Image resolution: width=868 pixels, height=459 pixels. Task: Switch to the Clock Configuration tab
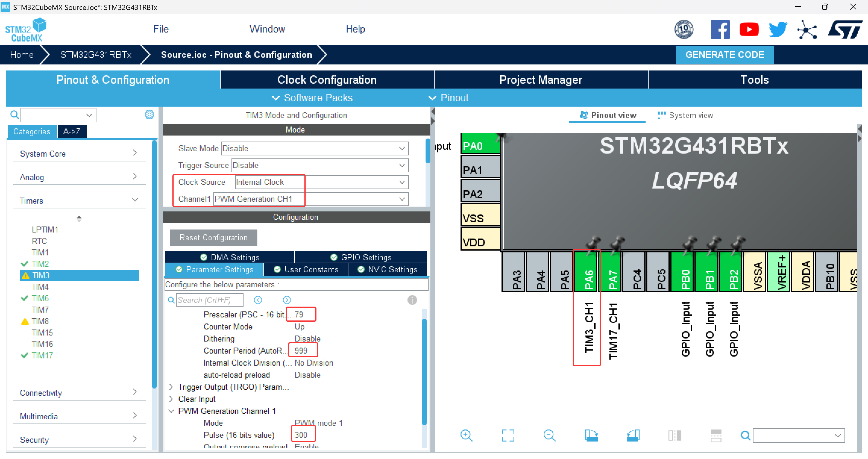click(x=327, y=80)
